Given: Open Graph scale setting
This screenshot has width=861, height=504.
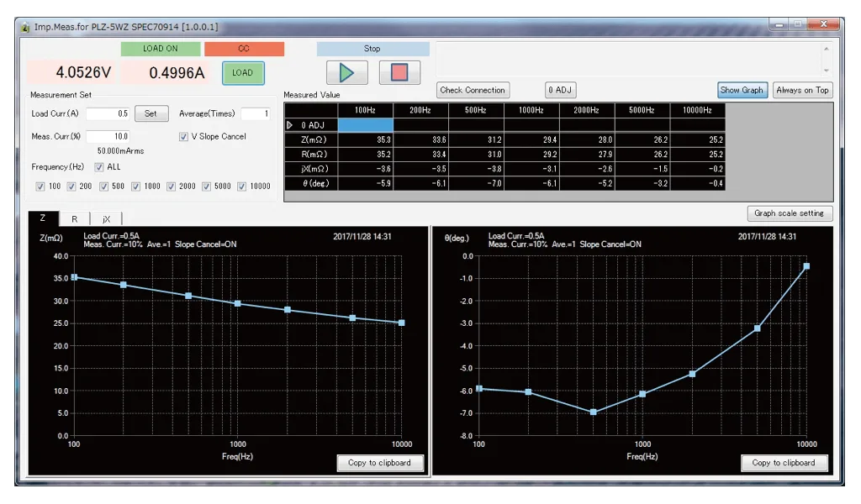Looking at the screenshot, I should [x=790, y=213].
